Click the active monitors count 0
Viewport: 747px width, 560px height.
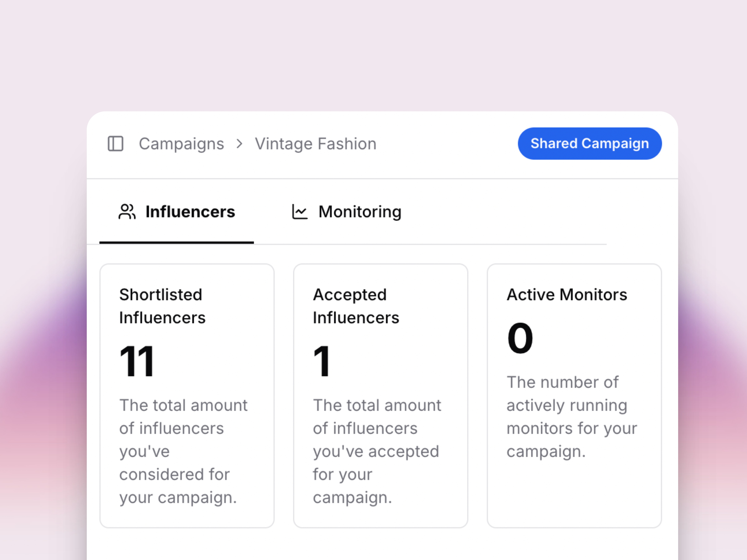pos(520,338)
